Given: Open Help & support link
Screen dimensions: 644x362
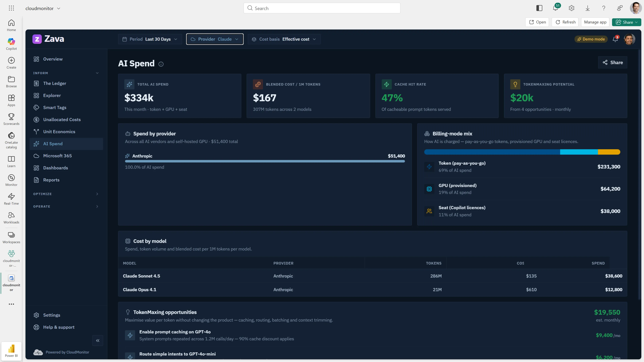Looking at the screenshot, I should pos(66,327).
